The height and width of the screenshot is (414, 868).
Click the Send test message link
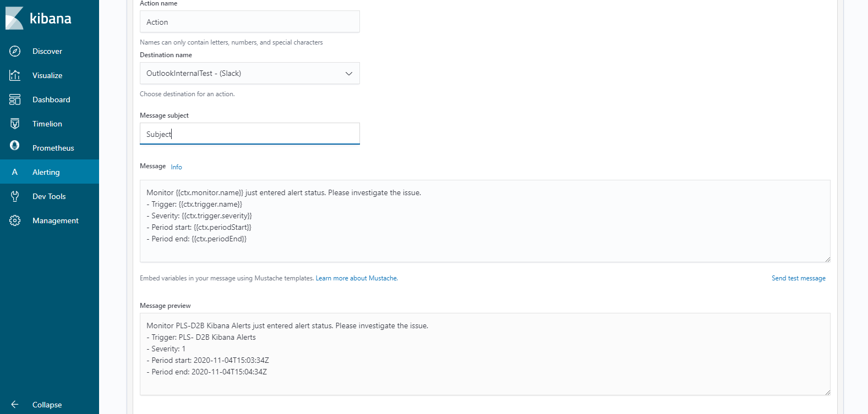798,278
